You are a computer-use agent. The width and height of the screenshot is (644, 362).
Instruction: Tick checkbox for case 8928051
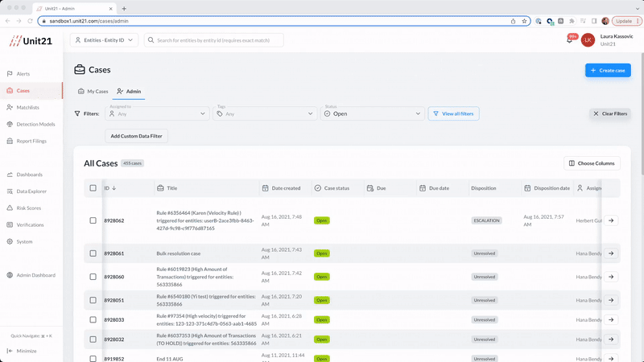[x=93, y=299]
